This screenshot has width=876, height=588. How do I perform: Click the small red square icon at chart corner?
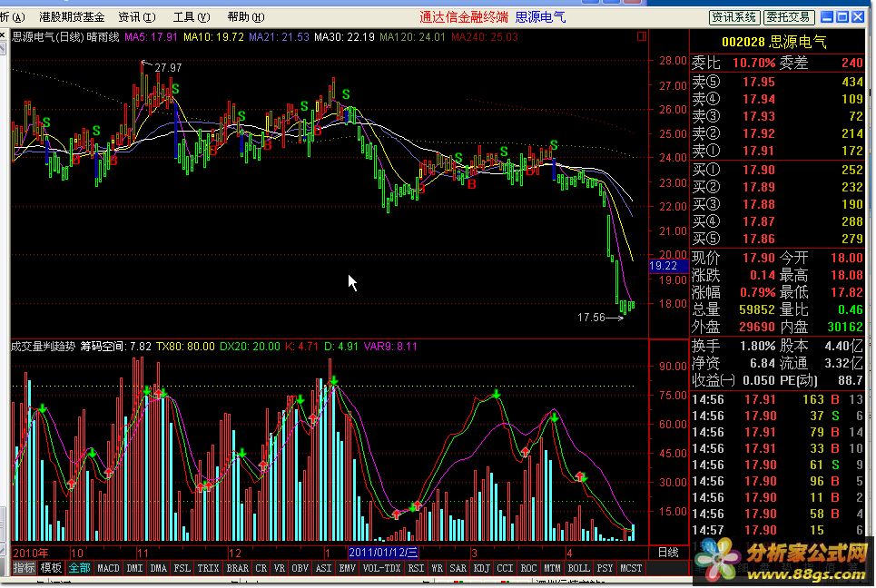coord(642,36)
